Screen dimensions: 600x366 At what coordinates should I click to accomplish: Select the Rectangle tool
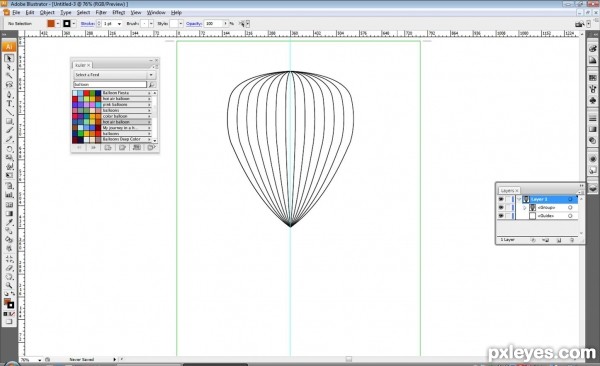click(x=9, y=121)
